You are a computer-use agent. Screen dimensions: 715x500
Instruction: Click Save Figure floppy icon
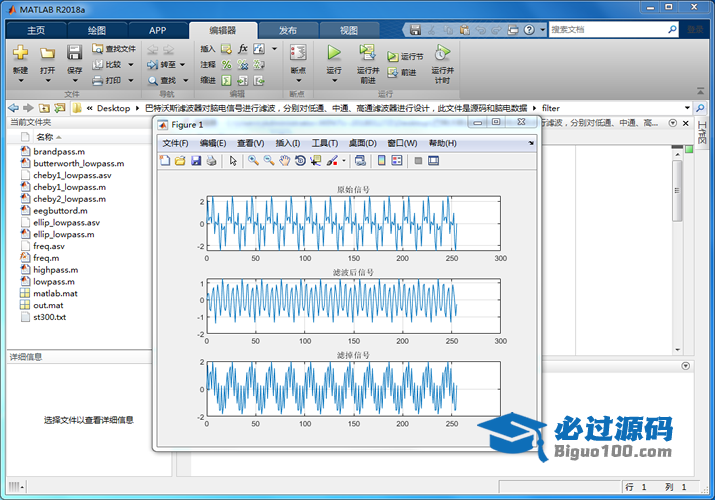pos(196,160)
